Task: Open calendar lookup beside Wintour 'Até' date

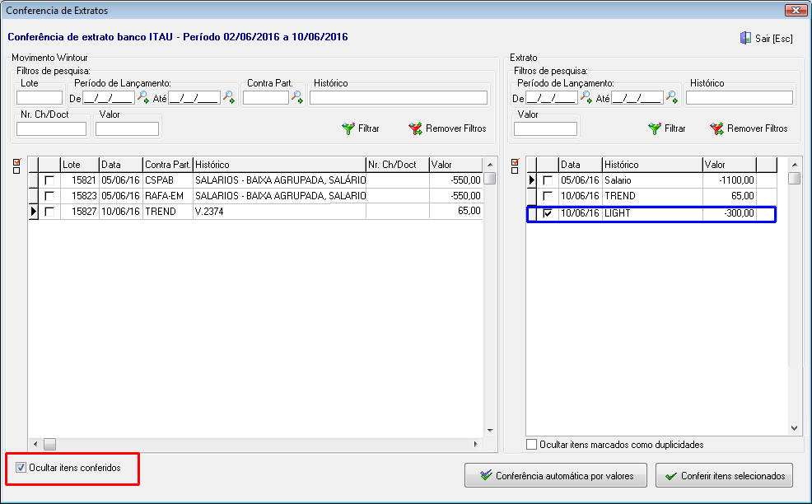Action: tap(228, 97)
